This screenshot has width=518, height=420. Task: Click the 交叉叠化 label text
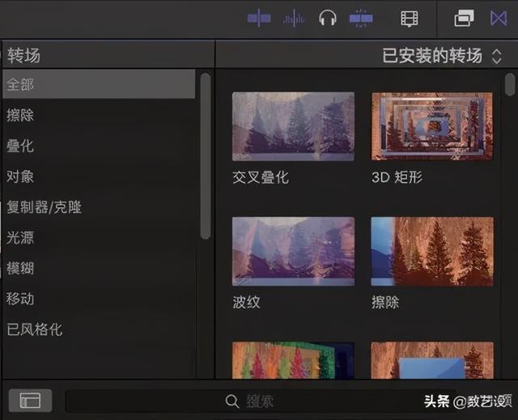pyautogui.click(x=261, y=178)
